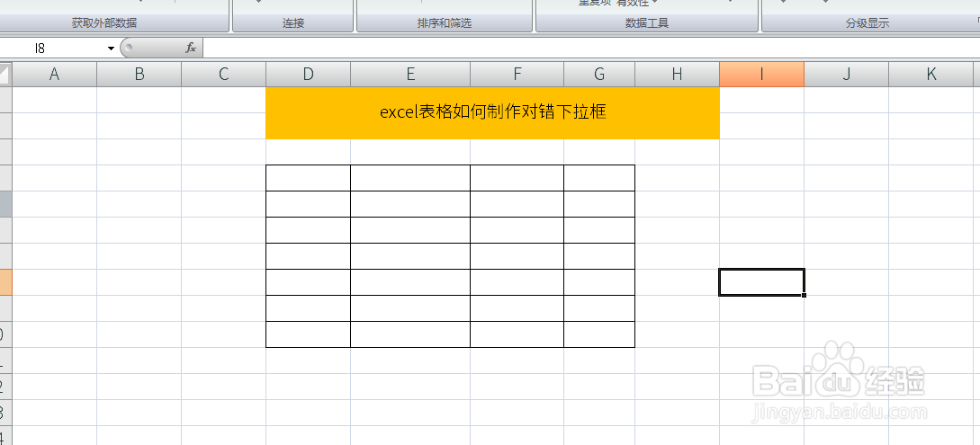Open the Name Box dropdown arrow
The image size is (980, 445).
[x=112, y=49]
